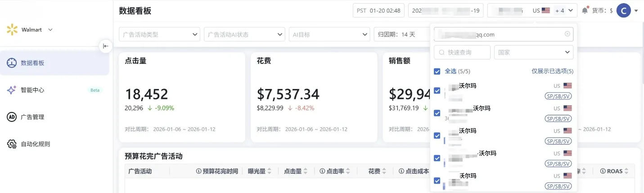The height and width of the screenshot is (193, 644).
Task: Click the $8,229.99 comparison value
Action: tap(270, 108)
